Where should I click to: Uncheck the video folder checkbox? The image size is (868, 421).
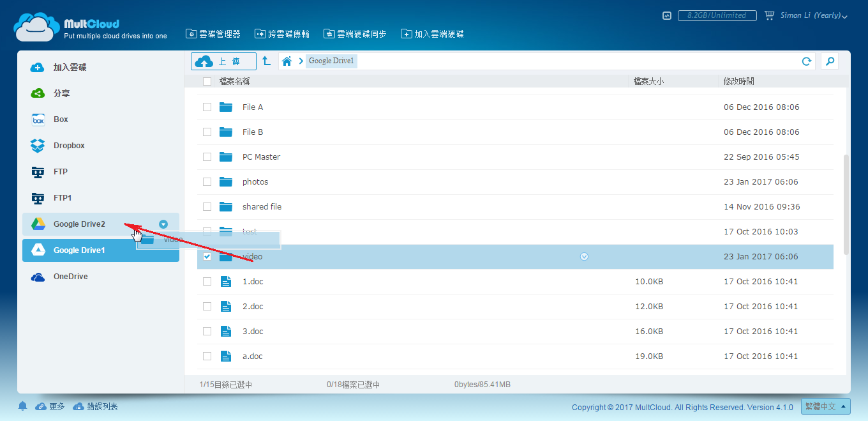click(x=207, y=257)
